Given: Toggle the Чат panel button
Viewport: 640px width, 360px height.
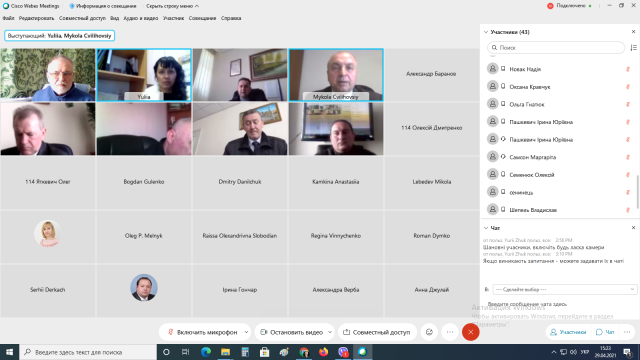Looking at the screenshot, I should point(605,332).
